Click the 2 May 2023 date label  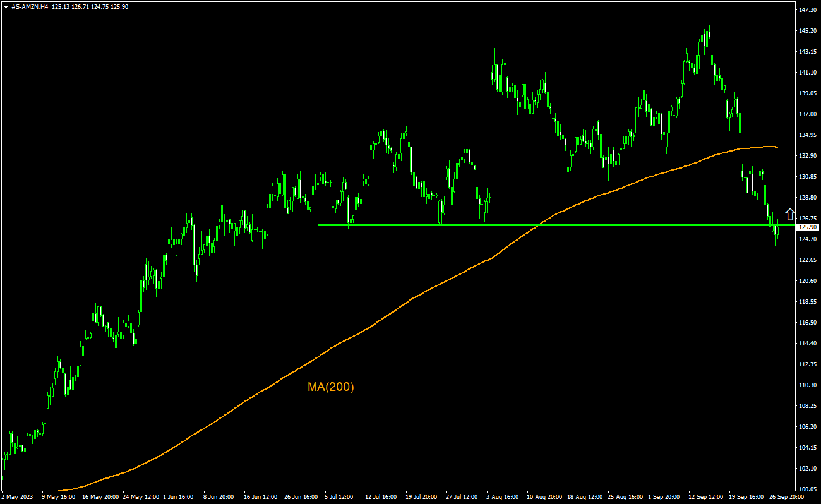(18, 497)
